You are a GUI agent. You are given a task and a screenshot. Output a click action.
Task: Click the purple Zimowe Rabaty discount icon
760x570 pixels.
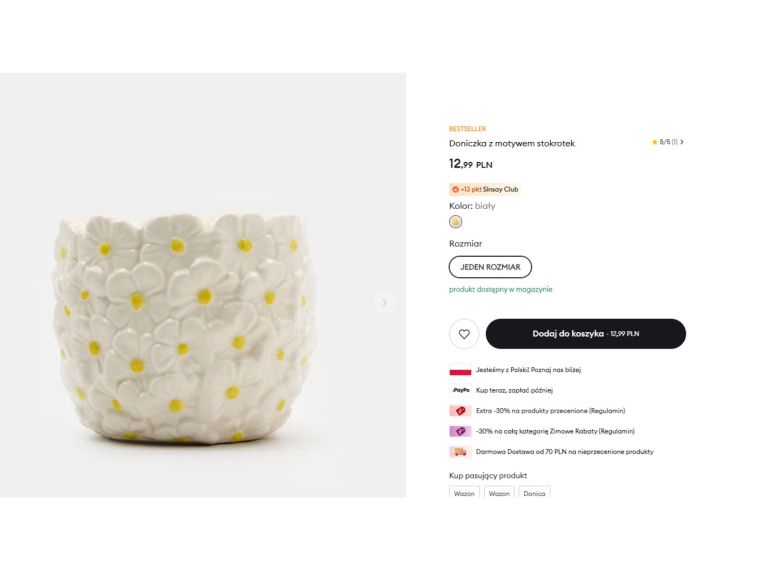click(x=460, y=431)
